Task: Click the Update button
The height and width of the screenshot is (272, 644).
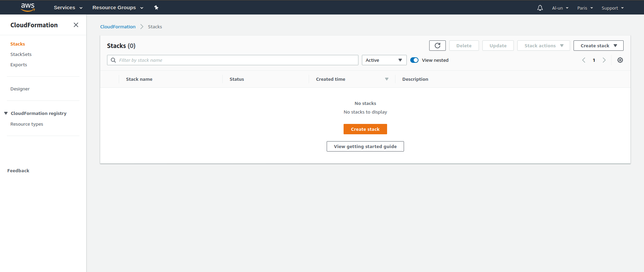Action: (498, 46)
